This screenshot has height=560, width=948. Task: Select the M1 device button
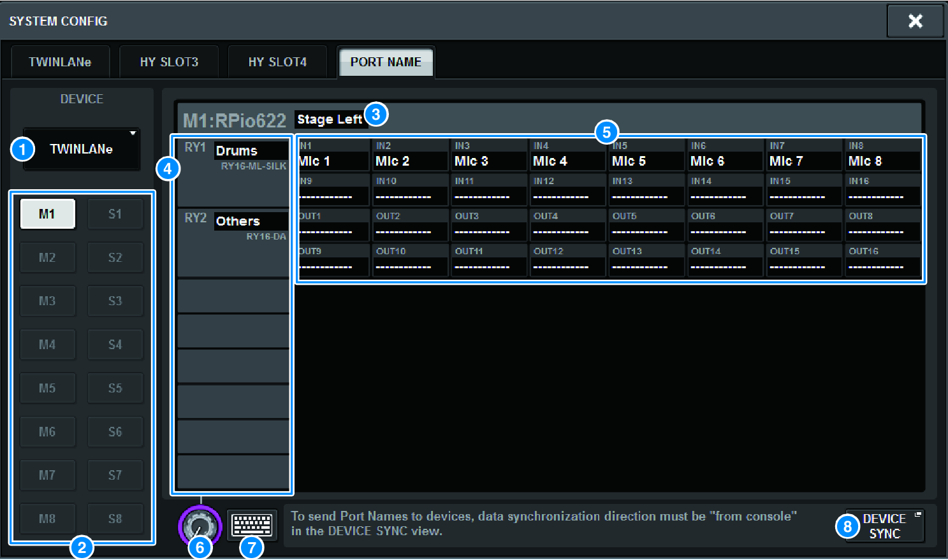tap(47, 214)
